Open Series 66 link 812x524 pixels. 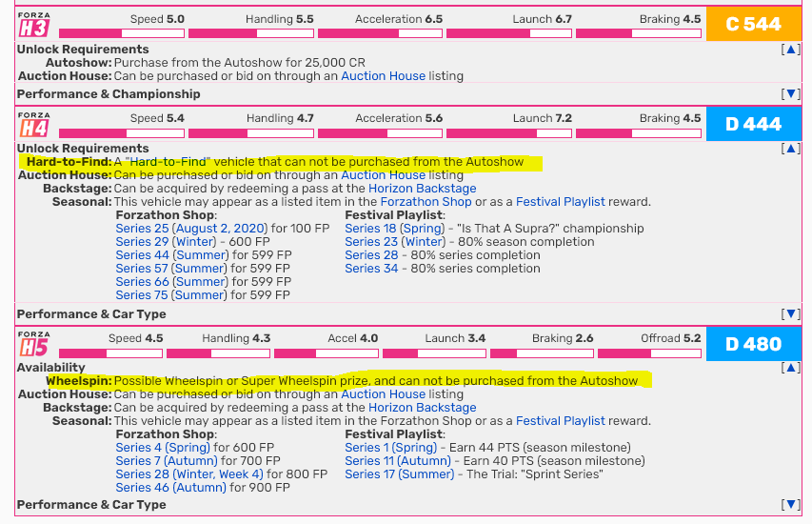point(142,282)
